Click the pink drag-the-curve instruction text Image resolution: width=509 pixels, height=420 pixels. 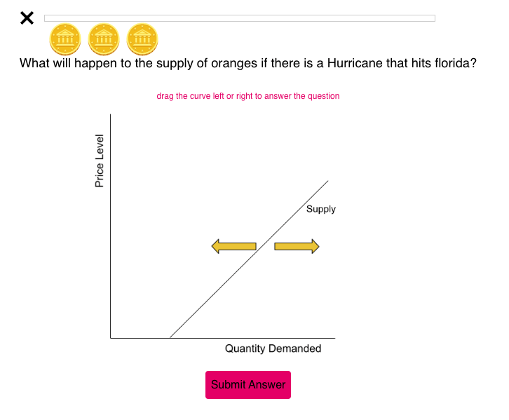pos(248,96)
